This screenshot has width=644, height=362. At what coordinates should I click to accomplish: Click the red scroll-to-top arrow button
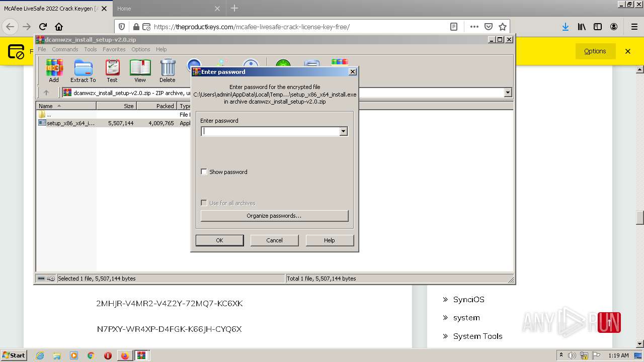point(609,323)
